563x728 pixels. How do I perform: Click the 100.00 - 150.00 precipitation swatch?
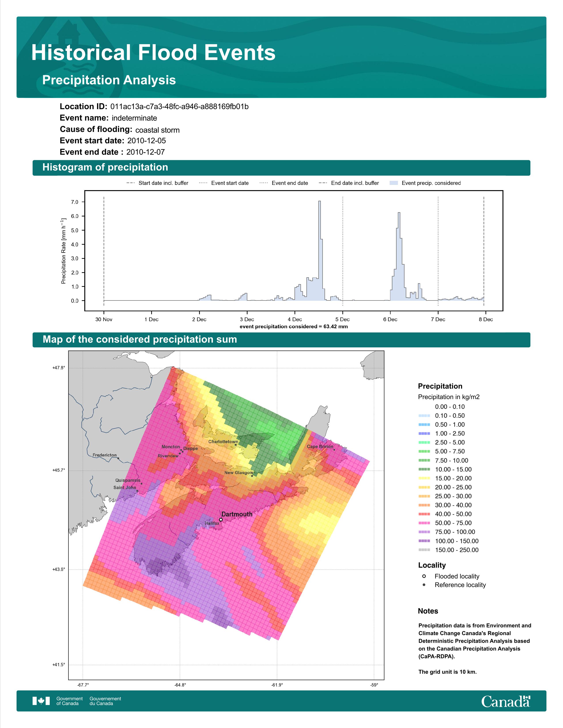pos(424,541)
